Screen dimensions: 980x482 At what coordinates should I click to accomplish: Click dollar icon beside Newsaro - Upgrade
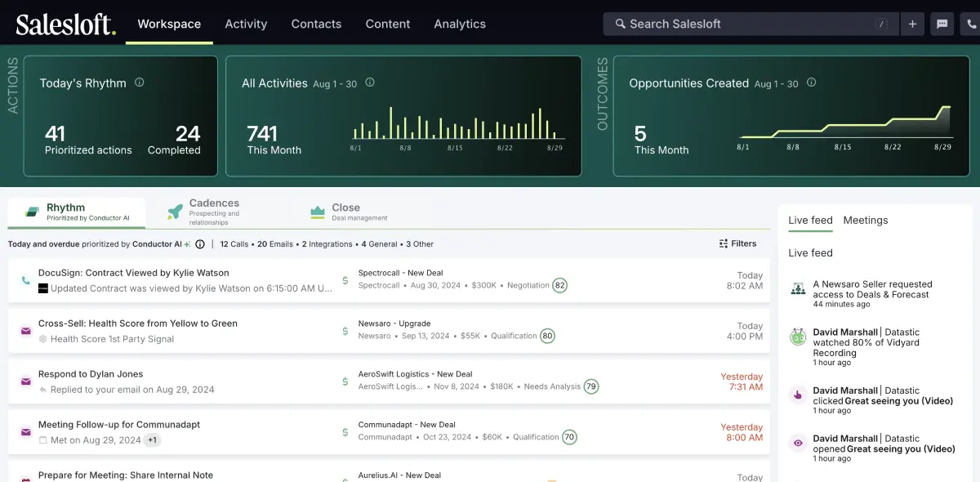pos(345,331)
